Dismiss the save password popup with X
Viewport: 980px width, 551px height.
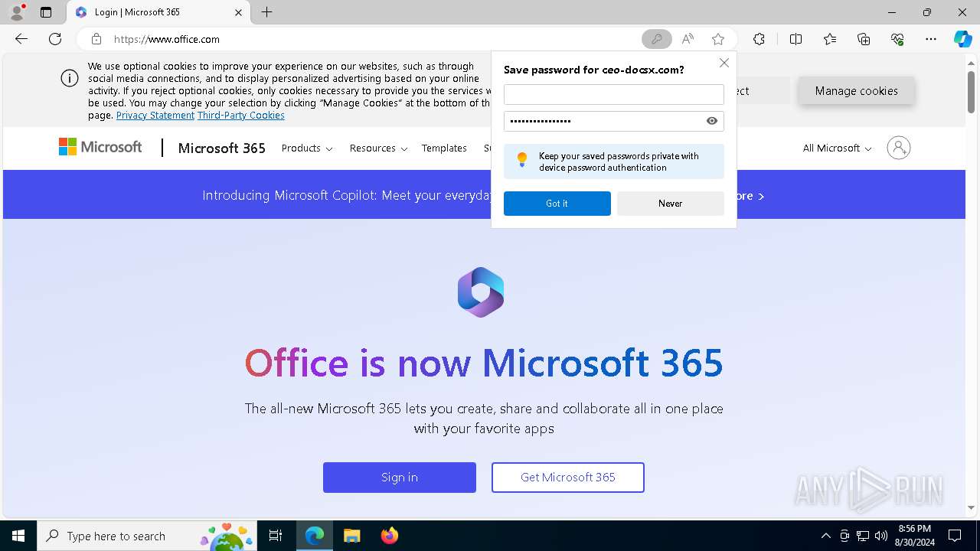point(724,63)
